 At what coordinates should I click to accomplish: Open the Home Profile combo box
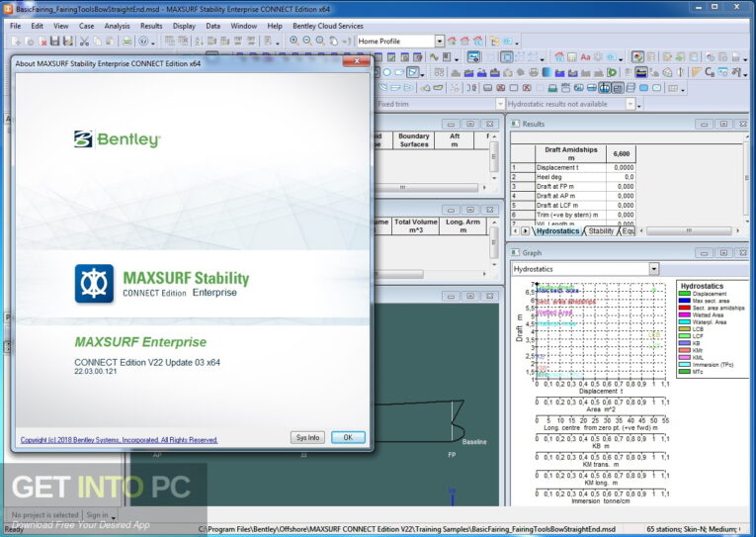pos(439,42)
